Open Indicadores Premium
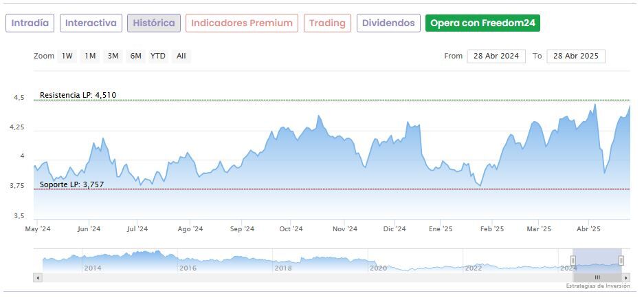 (242, 23)
